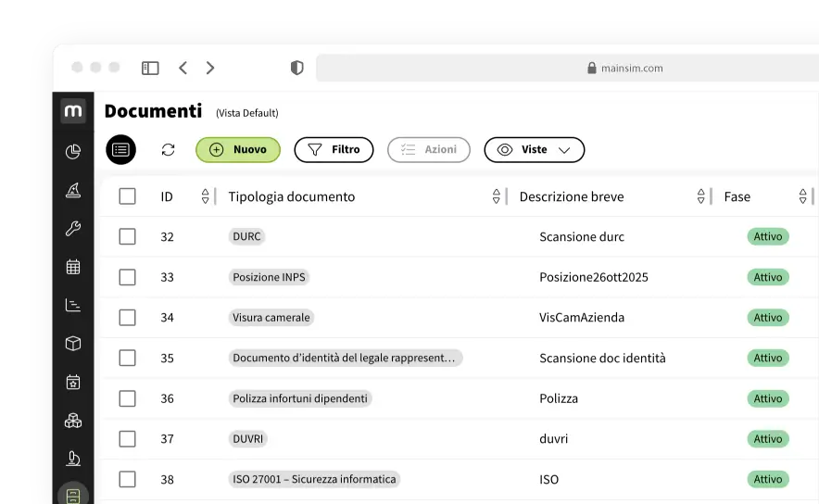Refresh the documents list
This screenshot has height=504, width=819.
(x=168, y=150)
